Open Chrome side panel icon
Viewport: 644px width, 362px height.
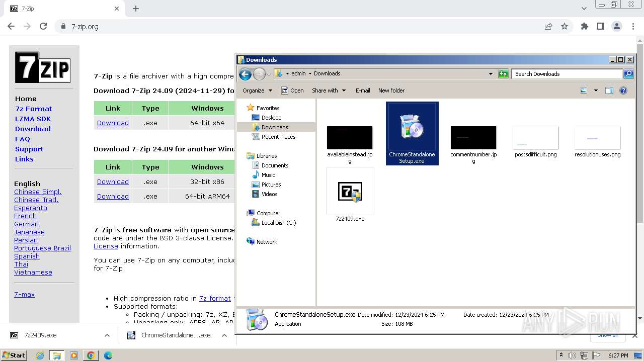[x=601, y=26]
